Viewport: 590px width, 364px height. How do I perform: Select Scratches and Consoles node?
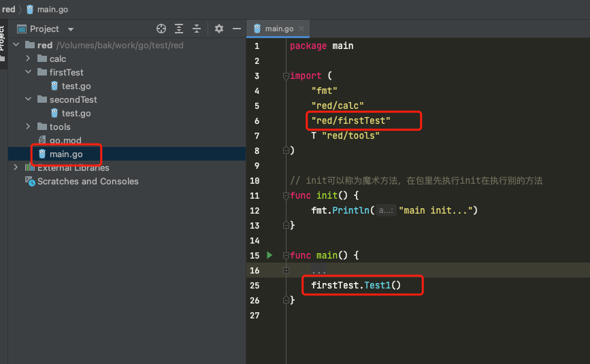click(88, 181)
